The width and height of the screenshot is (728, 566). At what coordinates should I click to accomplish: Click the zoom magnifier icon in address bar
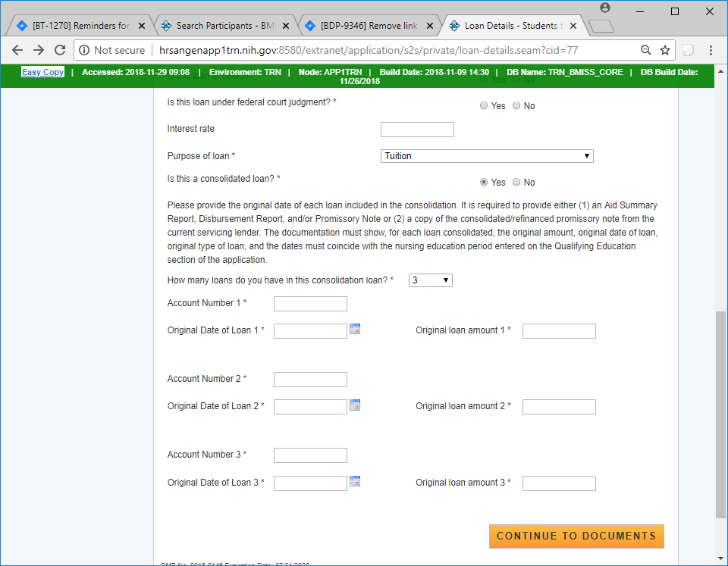(646, 50)
